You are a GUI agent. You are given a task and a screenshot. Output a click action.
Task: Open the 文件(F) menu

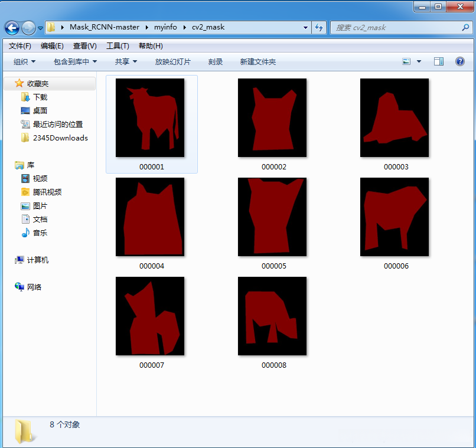click(19, 46)
